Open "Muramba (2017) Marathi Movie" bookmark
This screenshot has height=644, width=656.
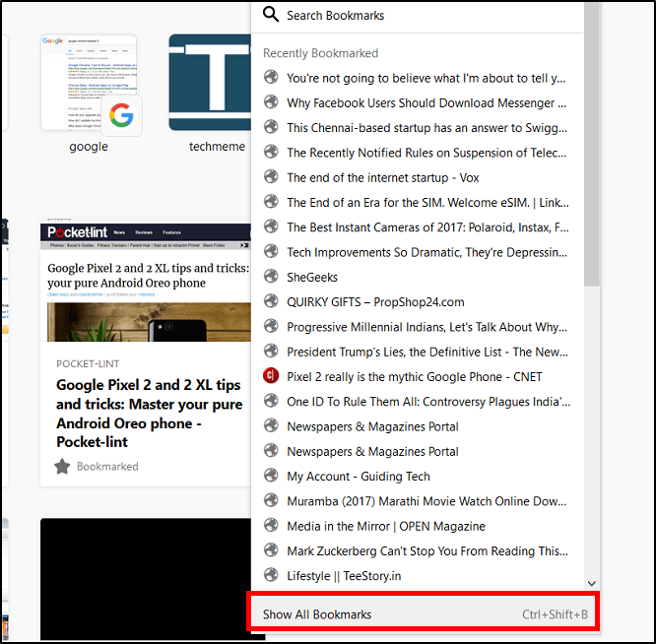coord(417,500)
